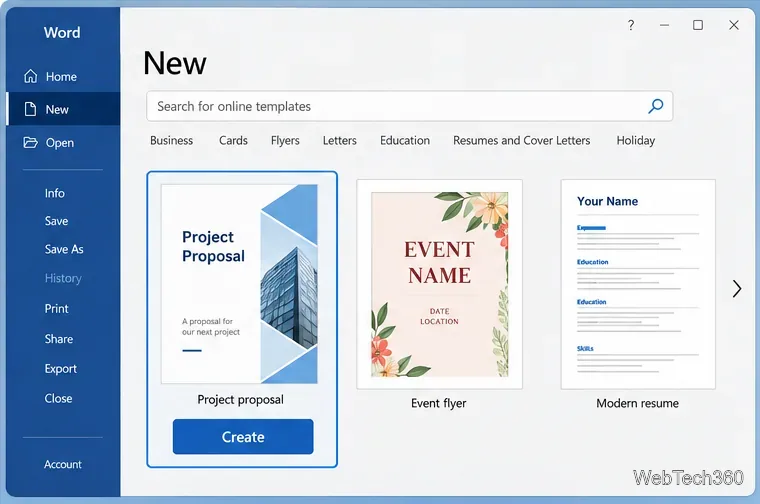The image size is (760, 504).
Task: Click the 'Event flyer' caption text
Action: point(439,403)
